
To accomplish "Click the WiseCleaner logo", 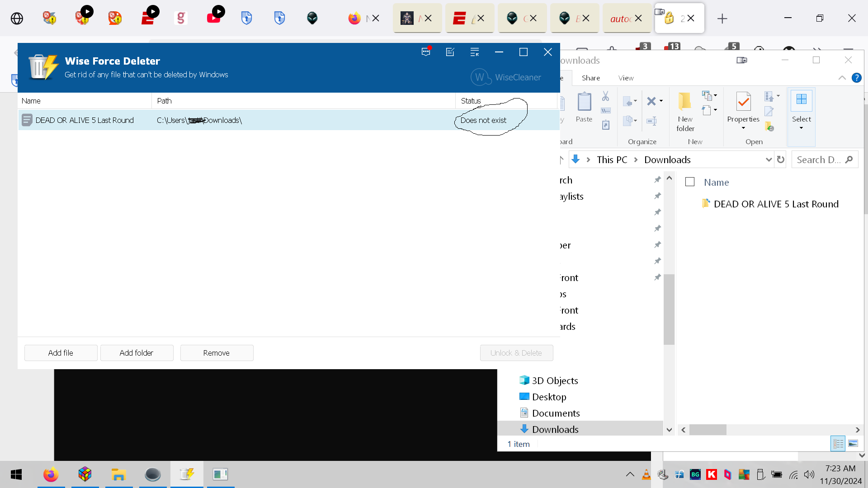I will (506, 77).
